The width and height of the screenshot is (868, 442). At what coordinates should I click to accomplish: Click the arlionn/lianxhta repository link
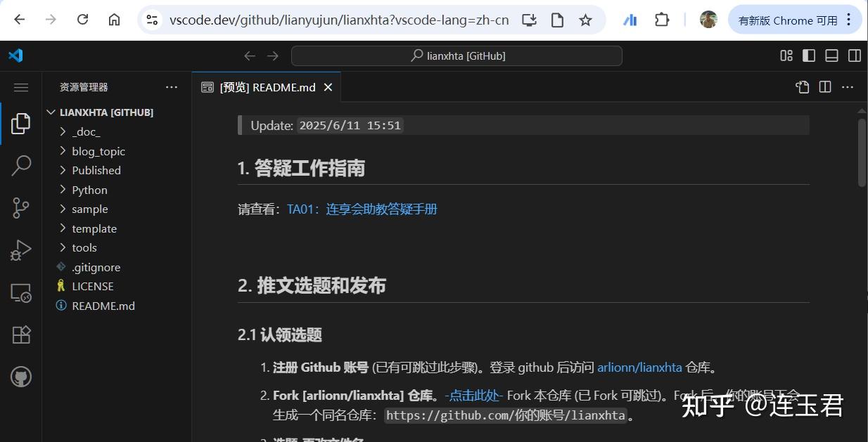pos(639,367)
